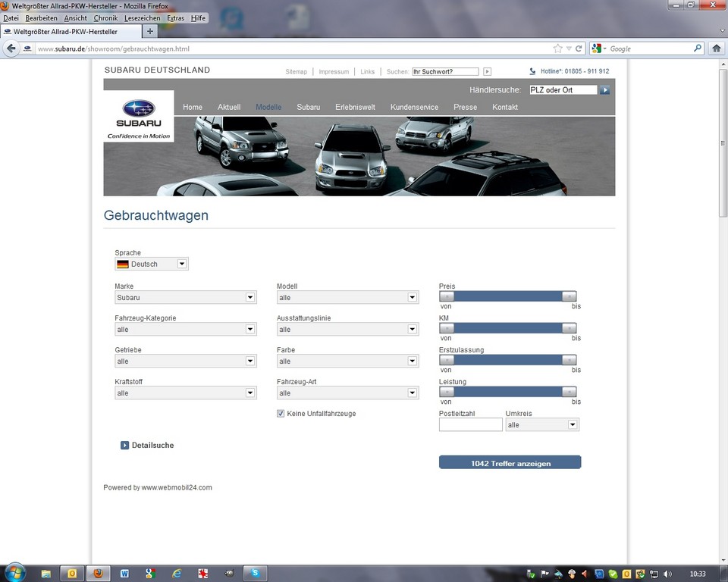Click the network tray icon
The height and width of the screenshot is (582, 728).
coord(654,574)
